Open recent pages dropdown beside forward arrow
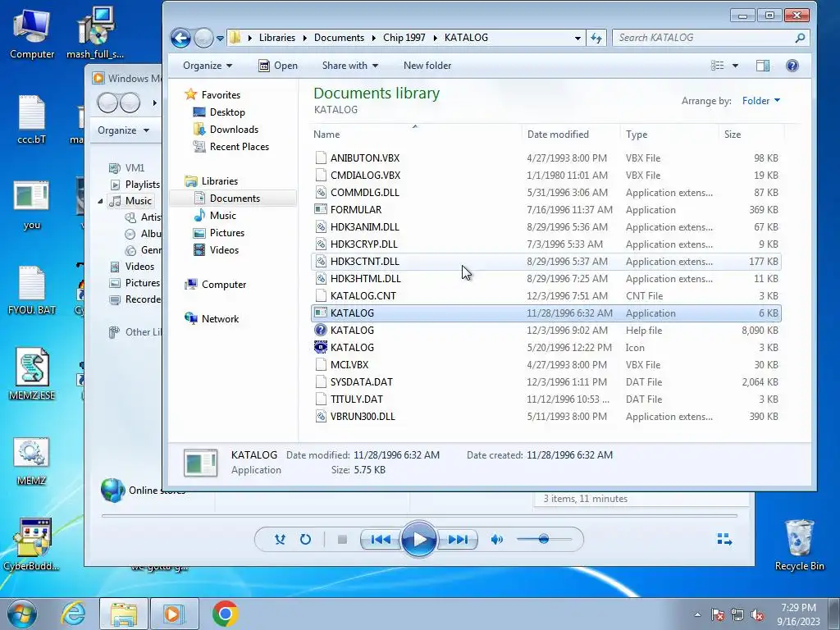 pos(220,39)
